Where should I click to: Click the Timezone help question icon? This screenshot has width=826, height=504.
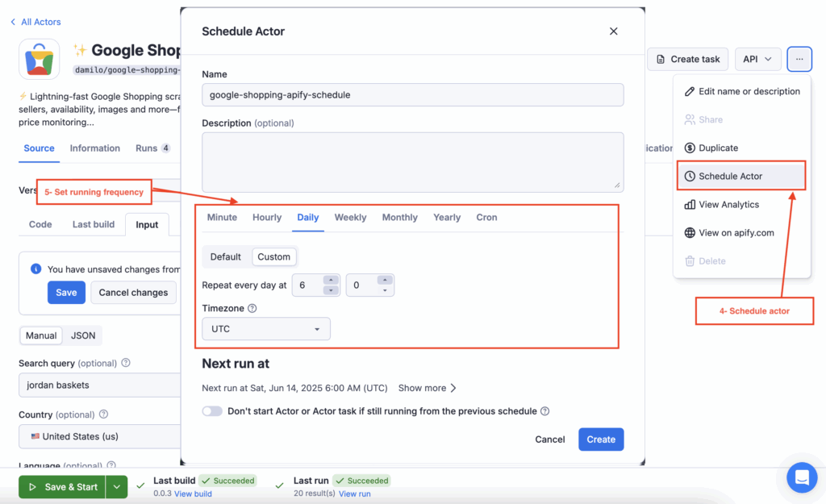coord(252,308)
